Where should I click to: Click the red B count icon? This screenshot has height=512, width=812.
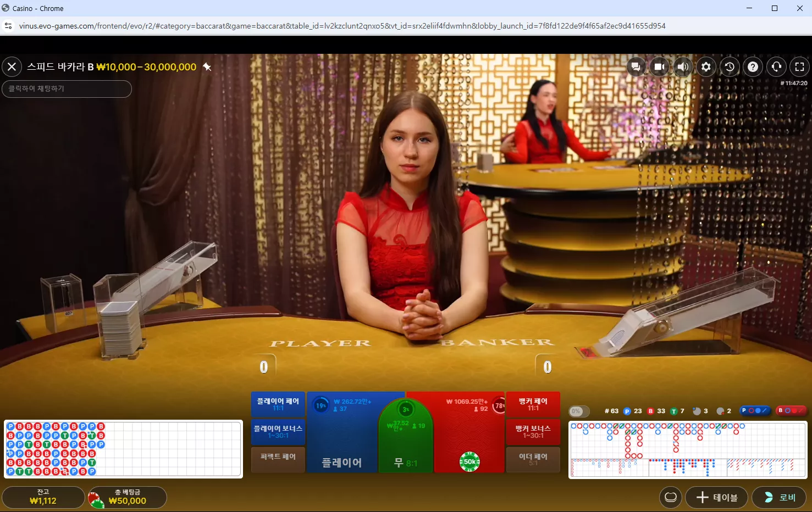(x=651, y=411)
